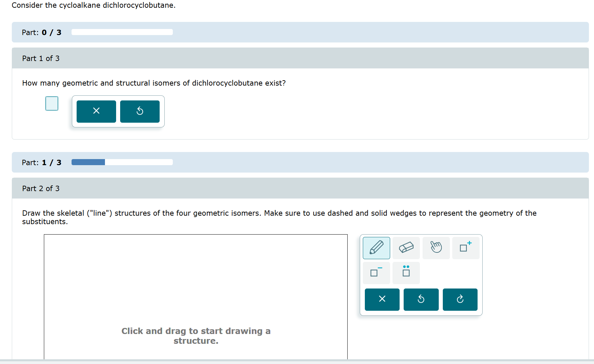
Task: Click the Part 1 of 3 header bar
Action: [297, 58]
